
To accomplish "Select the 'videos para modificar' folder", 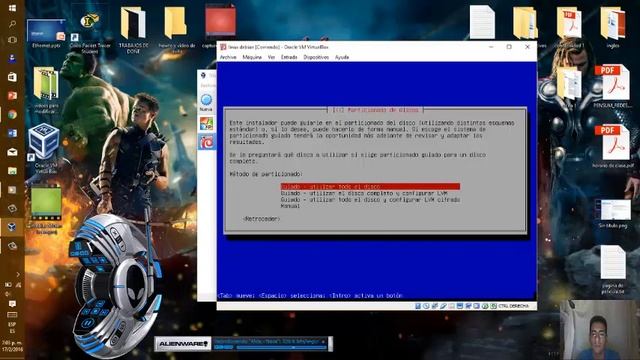I will pyautogui.click(x=46, y=90).
